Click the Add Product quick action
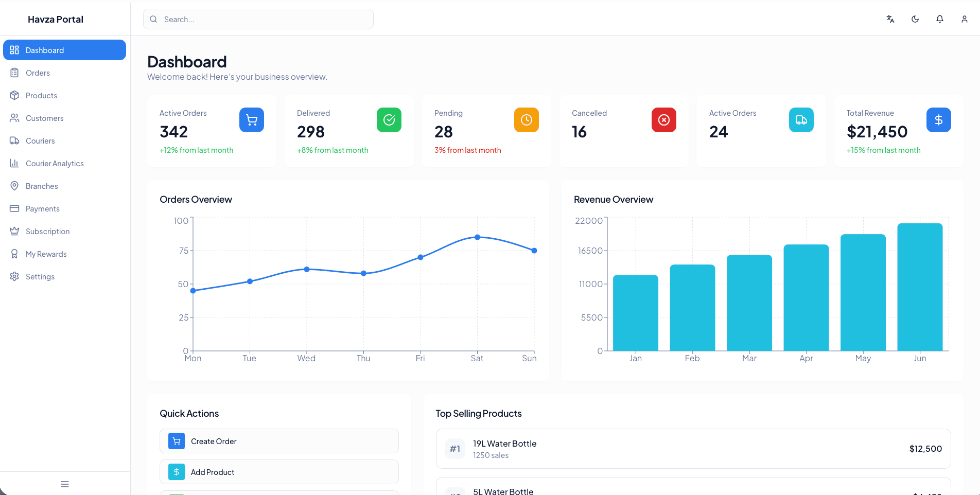The height and width of the screenshot is (495, 980). 278,472
